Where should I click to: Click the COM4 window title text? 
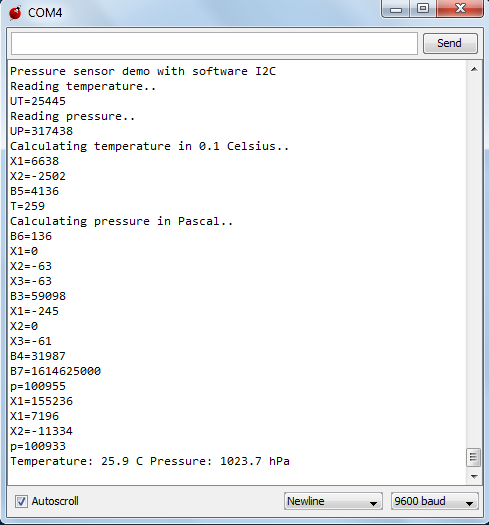(45, 13)
